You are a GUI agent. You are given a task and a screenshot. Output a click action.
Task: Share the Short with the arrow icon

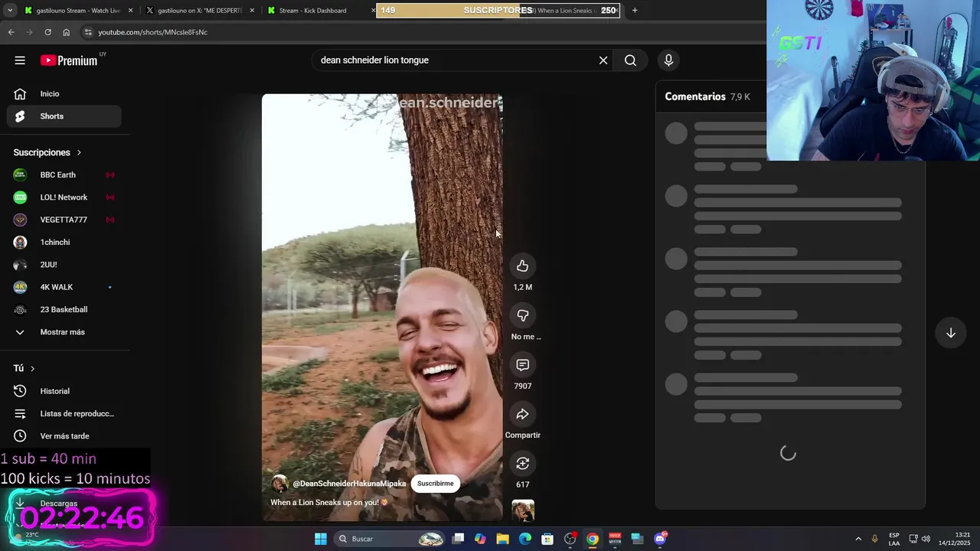(522, 414)
